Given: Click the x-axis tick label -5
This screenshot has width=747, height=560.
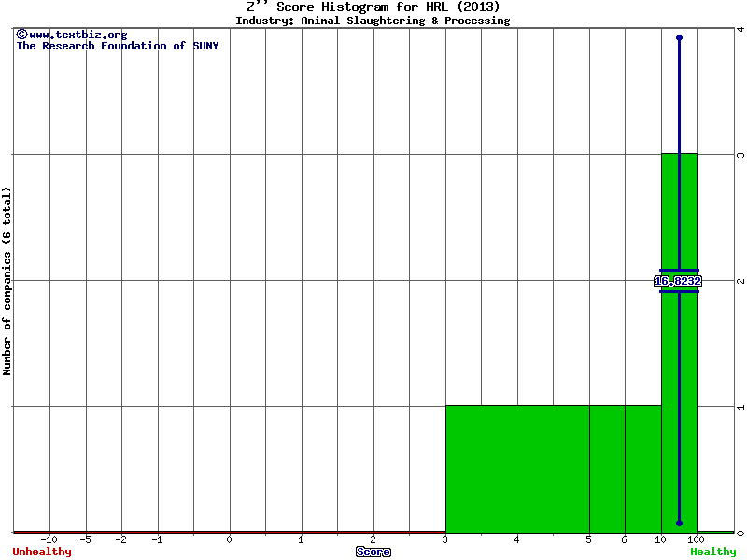Looking at the screenshot, I should [x=85, y=539].
